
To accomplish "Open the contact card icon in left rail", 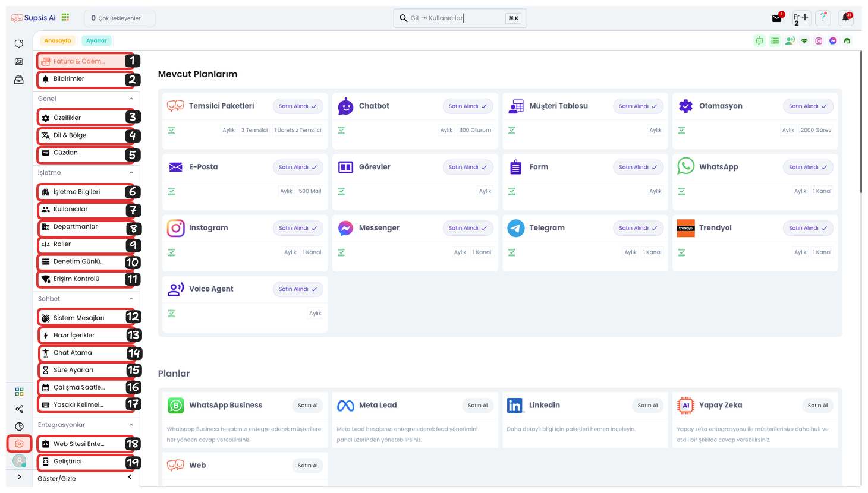I will tap(19, 62).
